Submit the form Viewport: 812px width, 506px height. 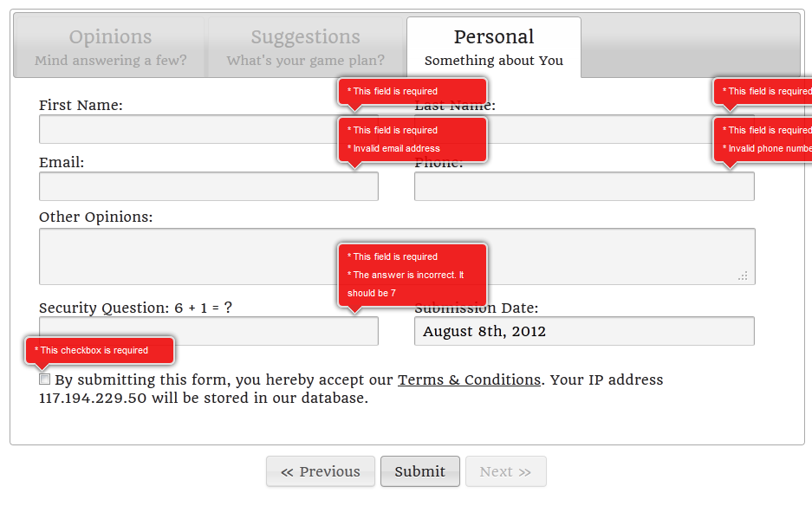click(x=420, y=471)
